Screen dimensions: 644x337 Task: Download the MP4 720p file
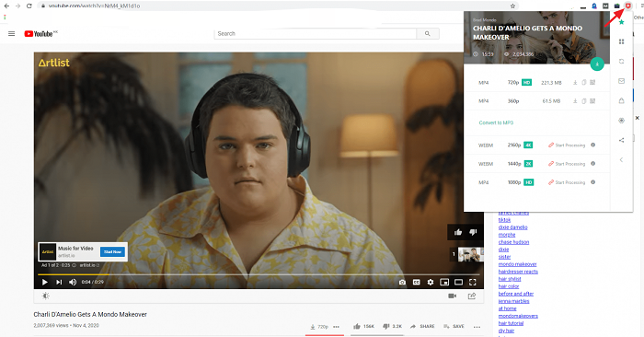[x=575, y=83]
